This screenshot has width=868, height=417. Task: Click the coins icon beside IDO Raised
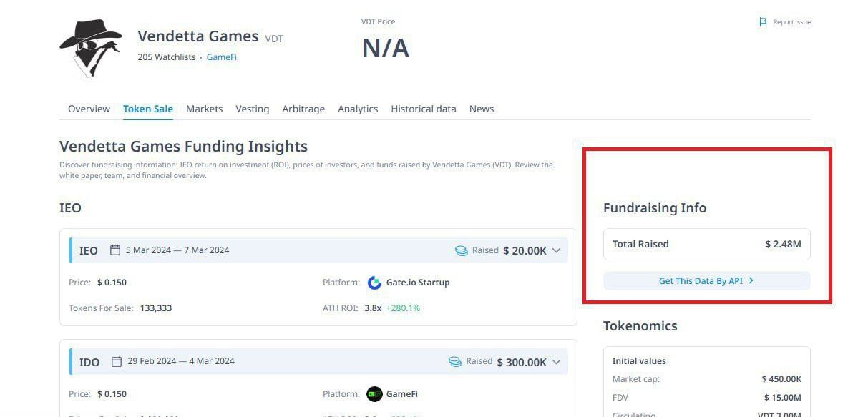455,362
